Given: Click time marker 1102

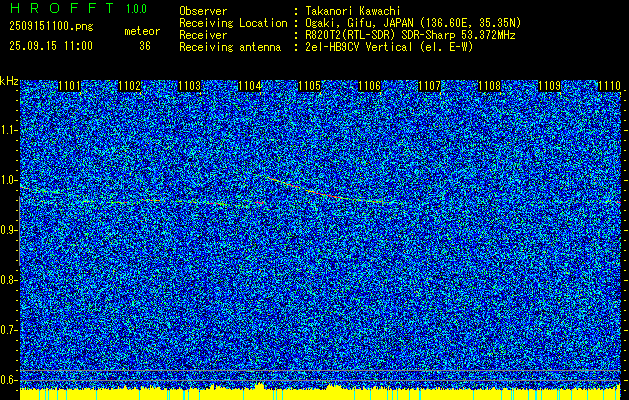Looking at the screenshot, I should (130, 86).
